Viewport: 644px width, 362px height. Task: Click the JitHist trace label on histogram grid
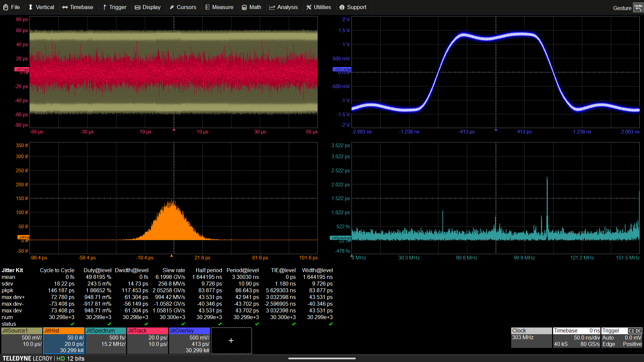click(24, 237)
